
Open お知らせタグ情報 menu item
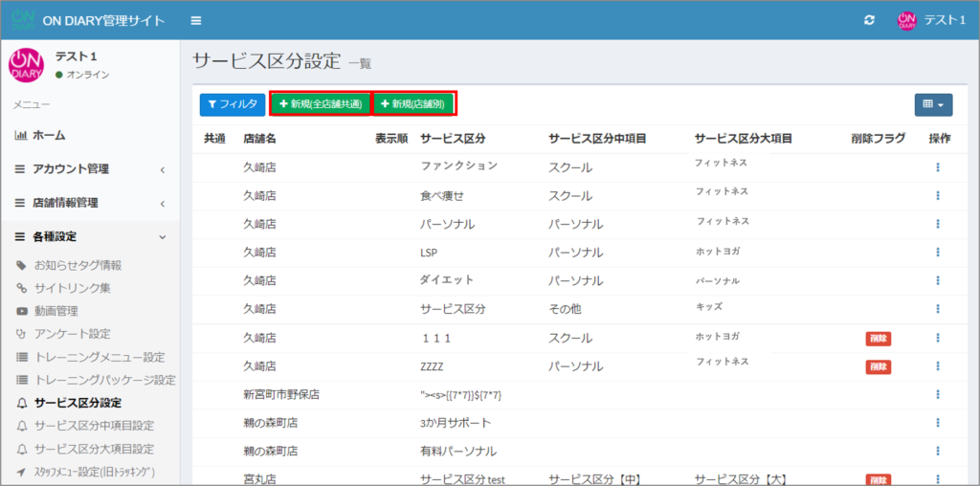point(78,265)
